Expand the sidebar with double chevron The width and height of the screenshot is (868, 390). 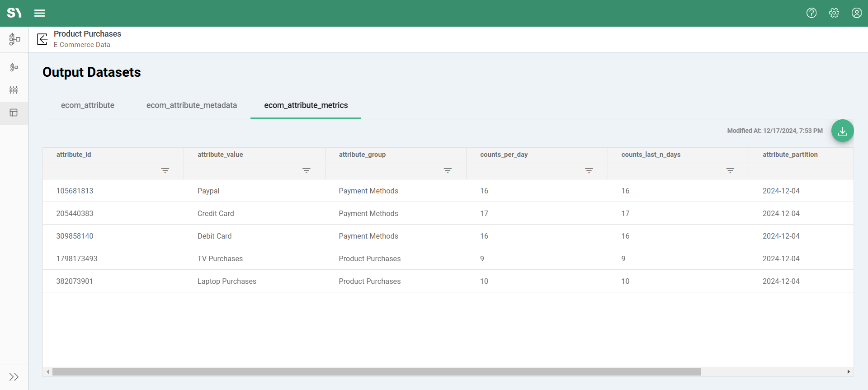point(14,377)
